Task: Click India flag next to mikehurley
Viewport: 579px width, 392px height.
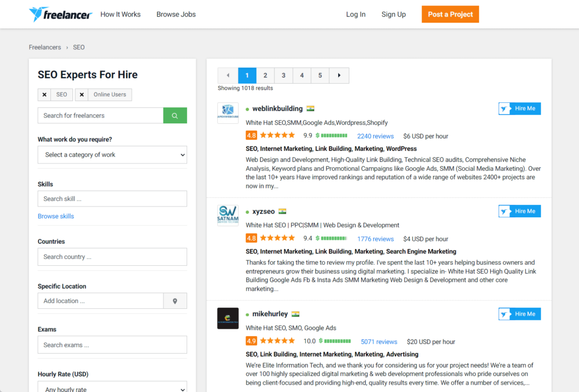Action: 295,314
